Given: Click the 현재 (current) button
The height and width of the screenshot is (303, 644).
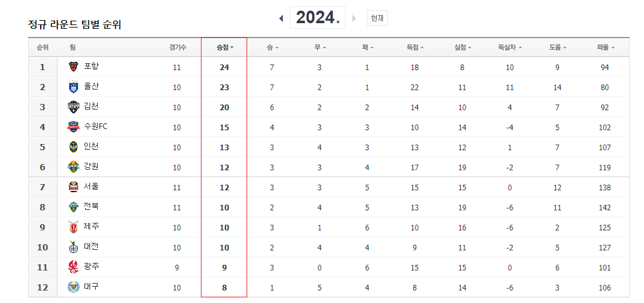Looking at the screenshot, I should [377, 18].
